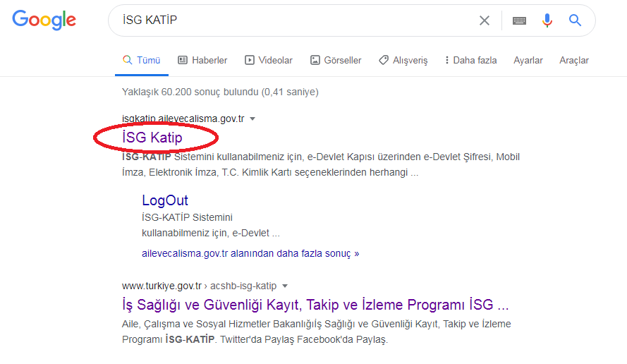
Task: Open İş Sağlığı ve Güvenliği Kayıt result
Action: coord(315,305)
